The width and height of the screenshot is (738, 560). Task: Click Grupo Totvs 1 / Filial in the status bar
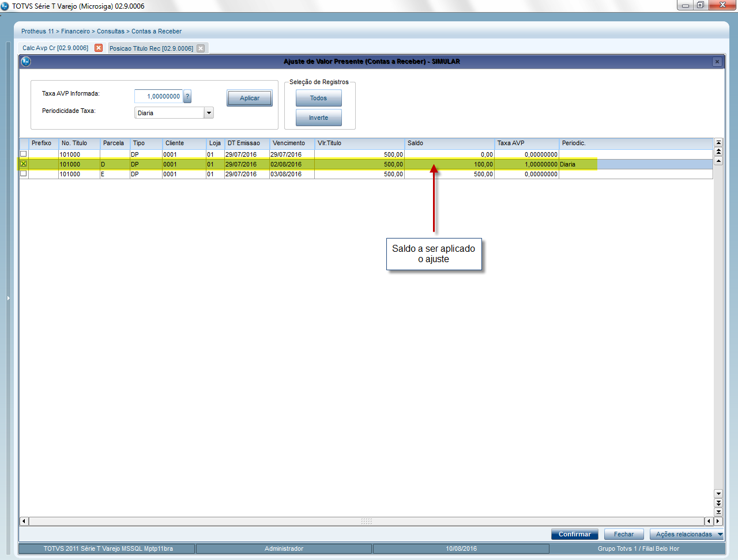click(x=638, y=548)
